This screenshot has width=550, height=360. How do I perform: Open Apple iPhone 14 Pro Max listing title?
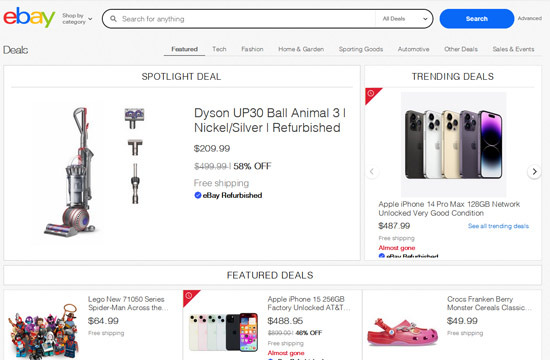449,208
